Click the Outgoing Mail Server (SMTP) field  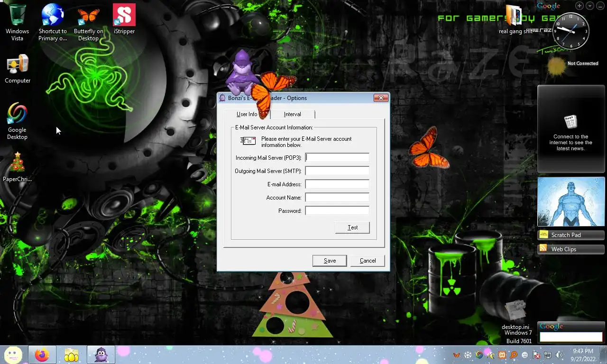(337, 171)
